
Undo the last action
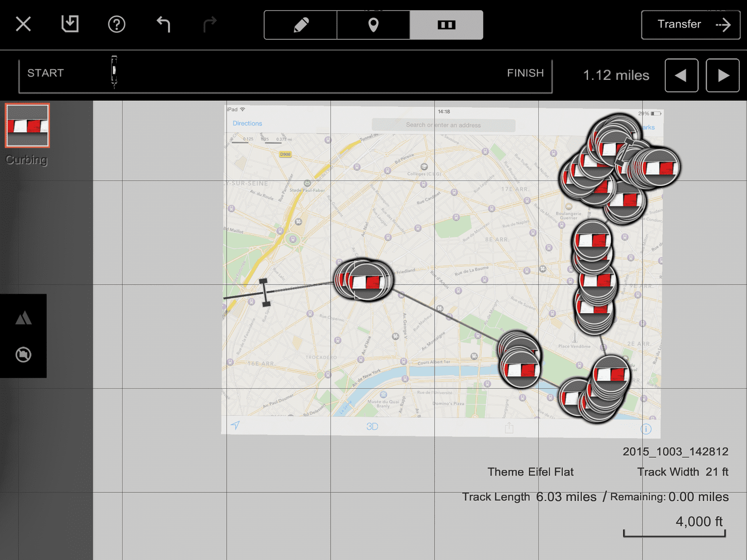(x=163, y=24)
